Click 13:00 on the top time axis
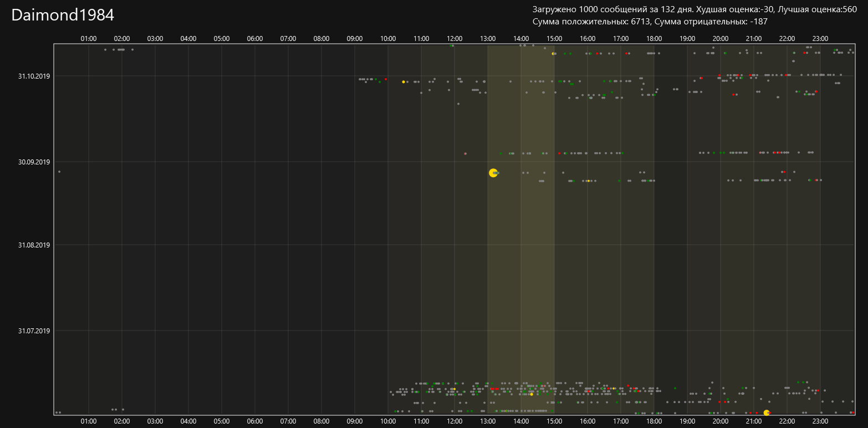The height and width of the screenshot is (428, 868). coord(488,39)
